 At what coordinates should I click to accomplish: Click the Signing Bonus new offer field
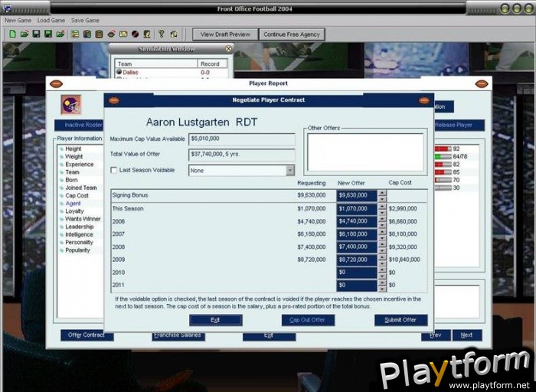(x=357, y=195)
